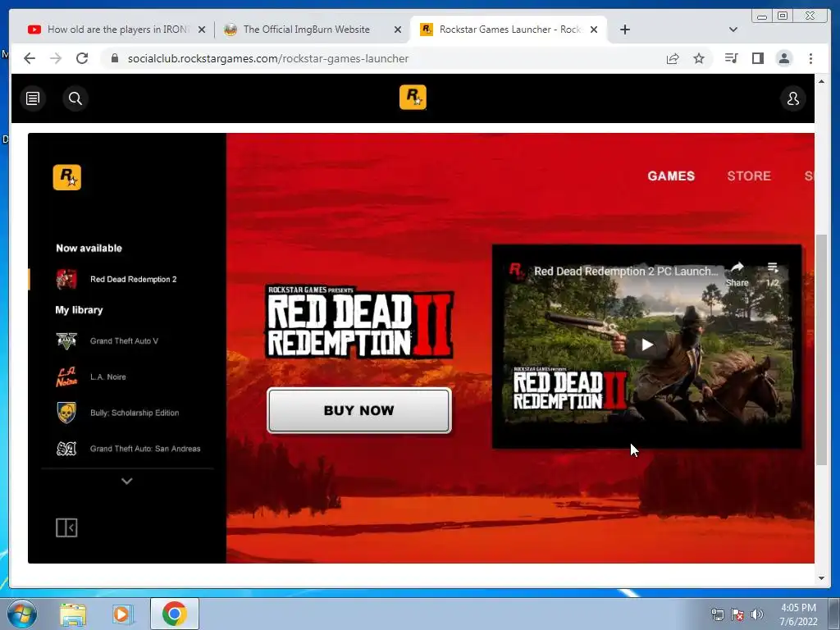Close the ImgBurn Website tab
This screenshot has height=630, width=840.
pyautogui.click(x=398, y=30)
